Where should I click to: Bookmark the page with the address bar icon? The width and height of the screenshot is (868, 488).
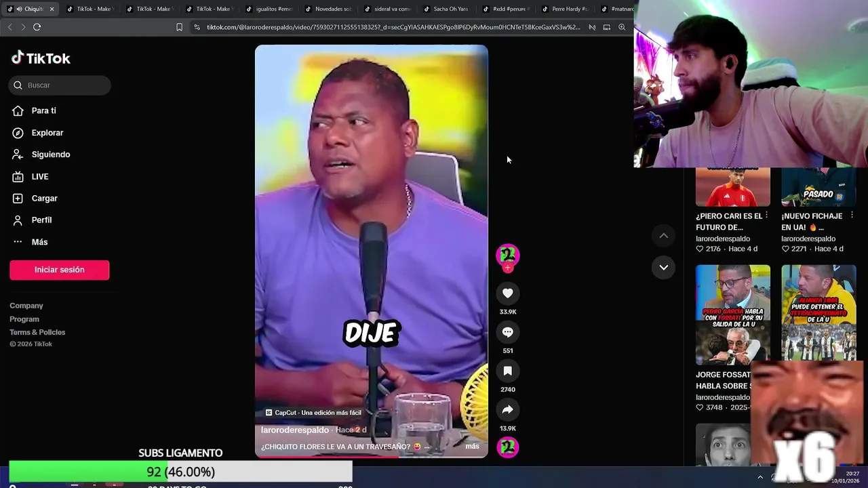179,27
